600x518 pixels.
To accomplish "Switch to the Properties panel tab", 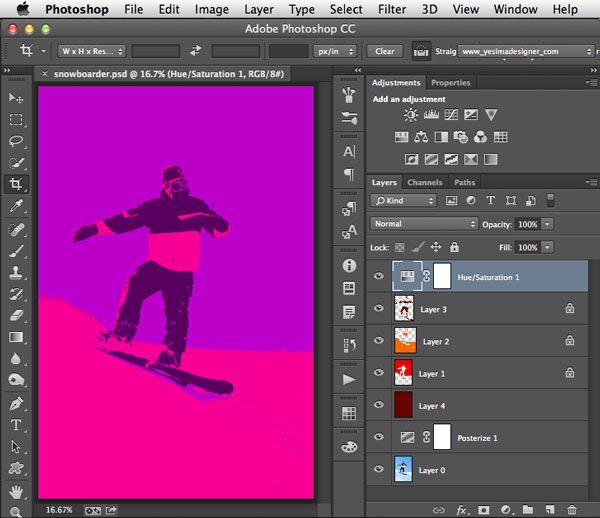I will pyautogui.click(x=450, y=83).
